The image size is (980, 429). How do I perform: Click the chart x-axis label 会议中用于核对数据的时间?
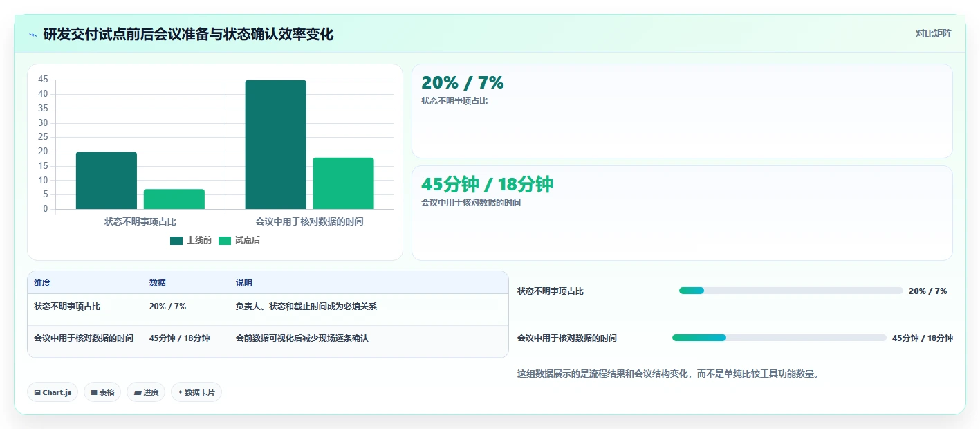pos(309,221)
